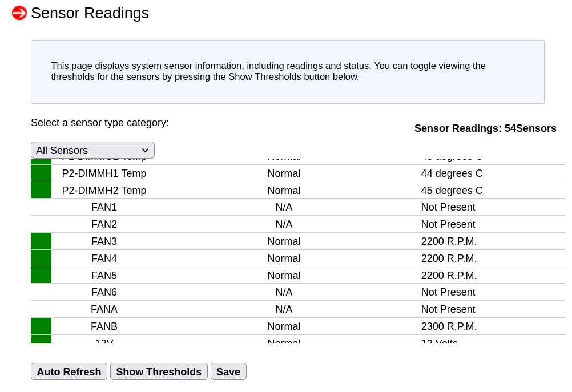Click the FANA N/A status cell

284,309
